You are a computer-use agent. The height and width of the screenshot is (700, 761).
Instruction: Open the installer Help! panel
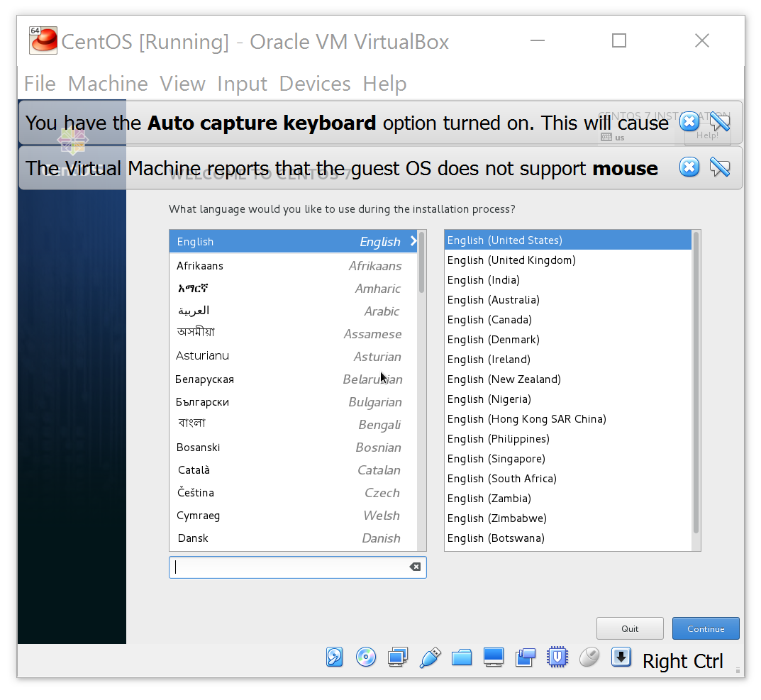(707, 136)
